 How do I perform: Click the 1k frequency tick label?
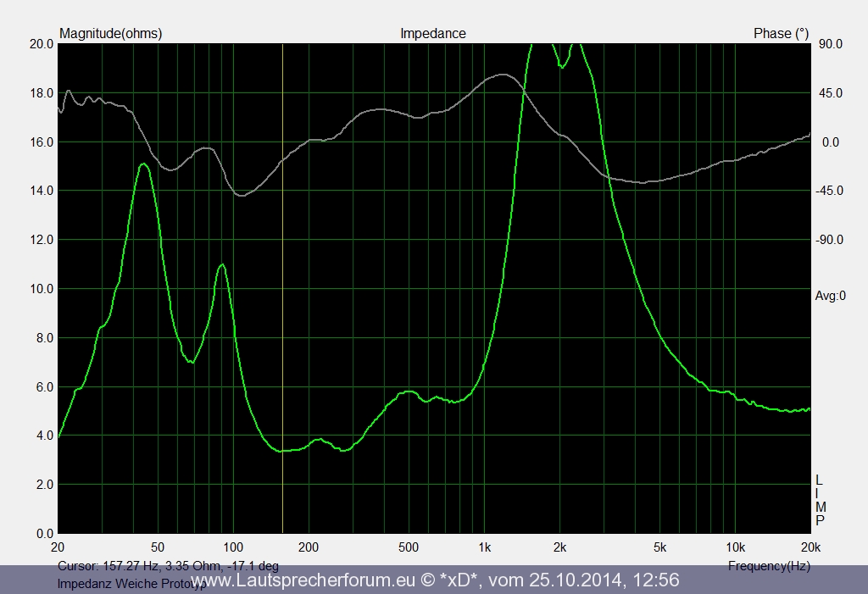(x=484, y=546)
